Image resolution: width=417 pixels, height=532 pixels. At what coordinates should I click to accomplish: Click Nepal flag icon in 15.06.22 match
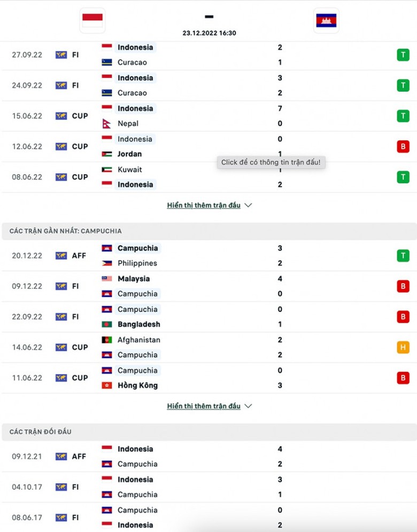107,123
